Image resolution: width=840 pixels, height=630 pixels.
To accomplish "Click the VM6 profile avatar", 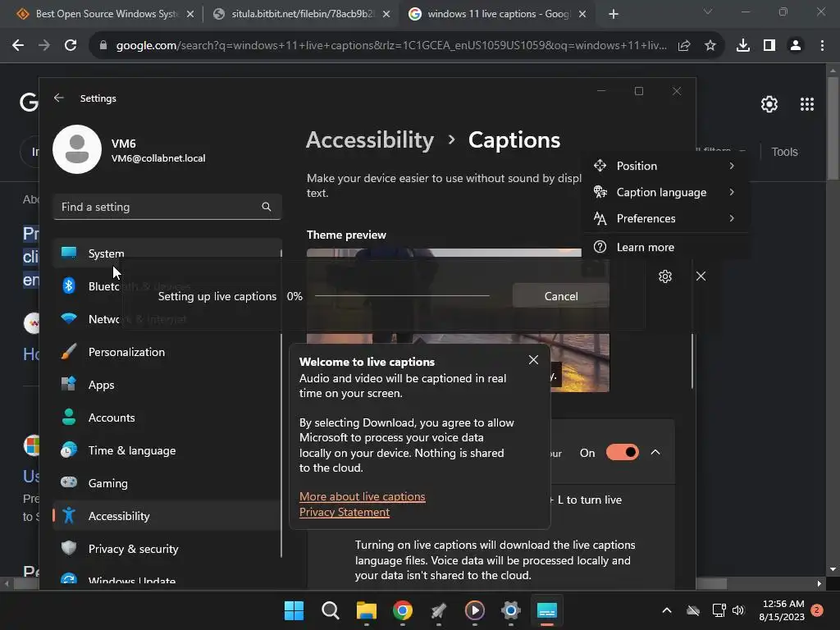I will (x=77, y=149).
